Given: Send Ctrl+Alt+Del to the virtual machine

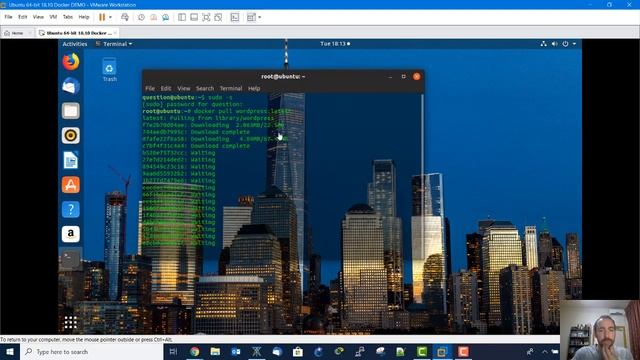Looking at the screenshot, I should pyautogui.click(x=125, y=17).
